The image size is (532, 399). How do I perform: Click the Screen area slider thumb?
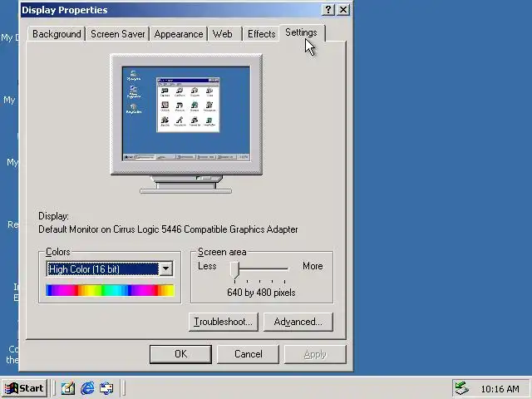pyautogui.click(x=234, y=270)
